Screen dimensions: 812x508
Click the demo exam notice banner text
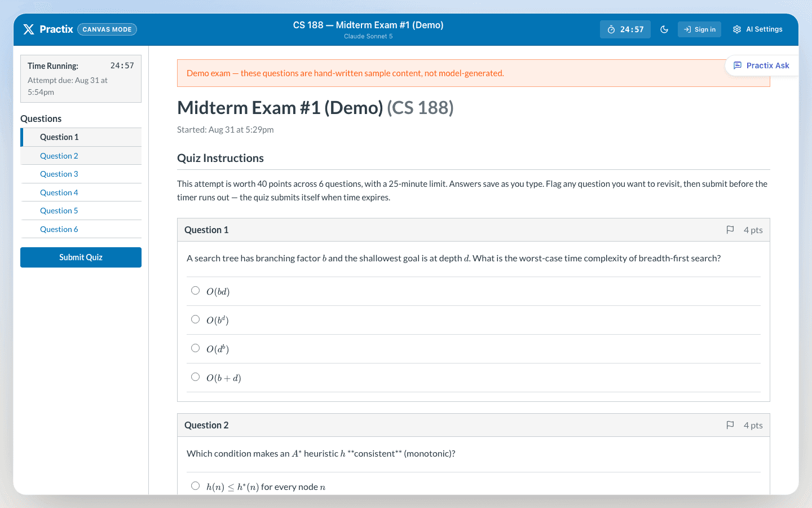[x=345, y=73]
